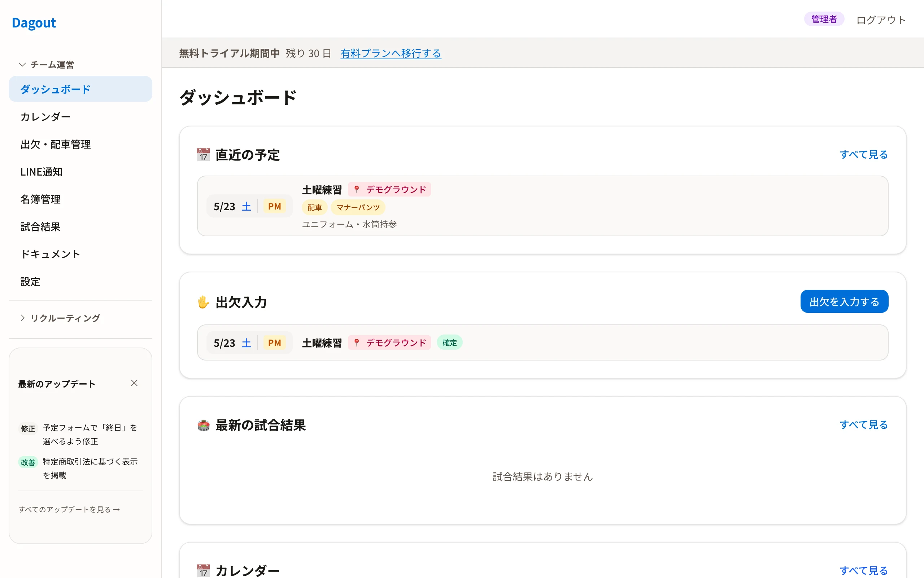Click the 5/23 date in 出欠入力 row

pyautogui.click(x=225, y=343)
